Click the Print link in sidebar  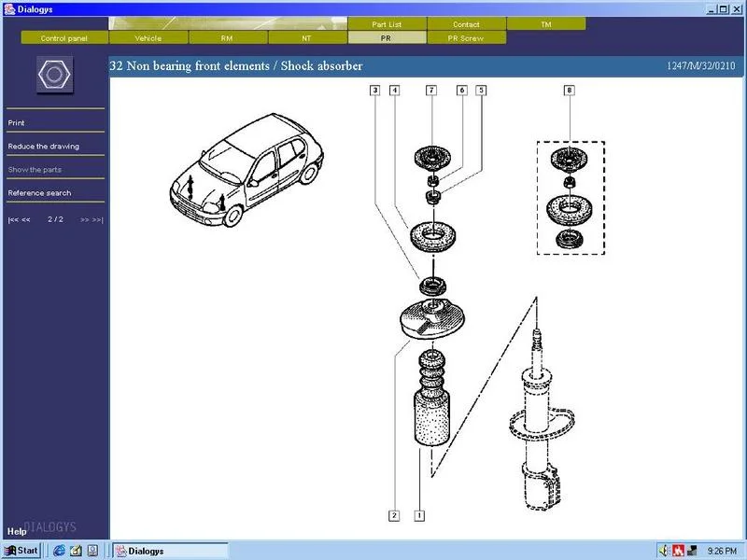pos(16,123)
